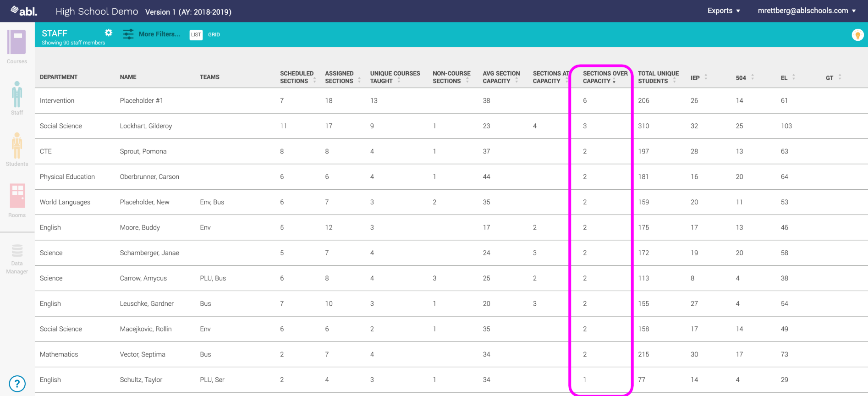Switch to LIST view
The width and height of the screenshot is (868, 396).
196,35
